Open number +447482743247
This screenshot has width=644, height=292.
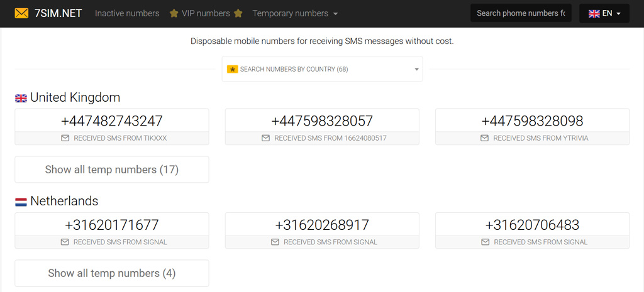tap(111, 121)
